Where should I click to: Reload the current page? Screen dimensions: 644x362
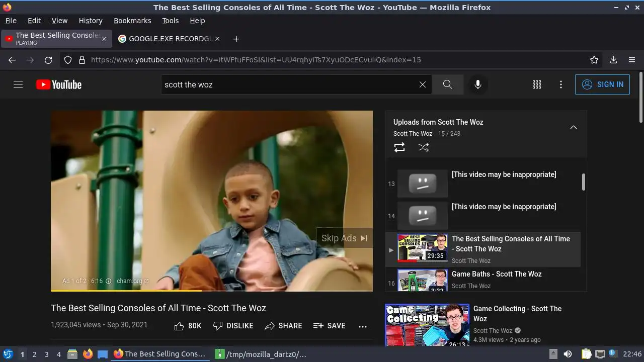(48, 60)
